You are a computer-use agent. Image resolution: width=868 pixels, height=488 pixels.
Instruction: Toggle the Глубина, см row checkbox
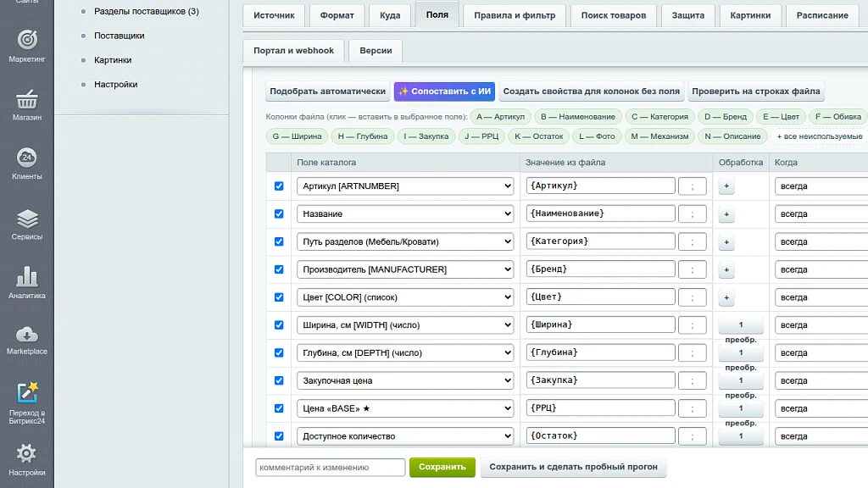(279, 352)
